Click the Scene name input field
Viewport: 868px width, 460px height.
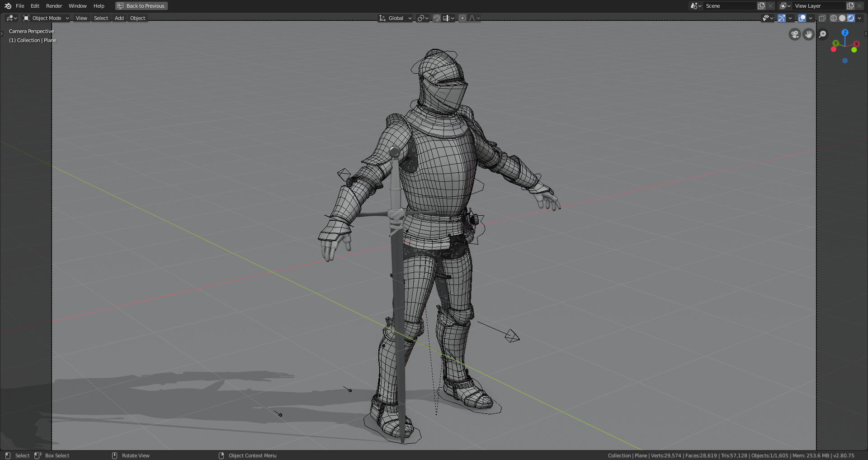coord(728,6)
